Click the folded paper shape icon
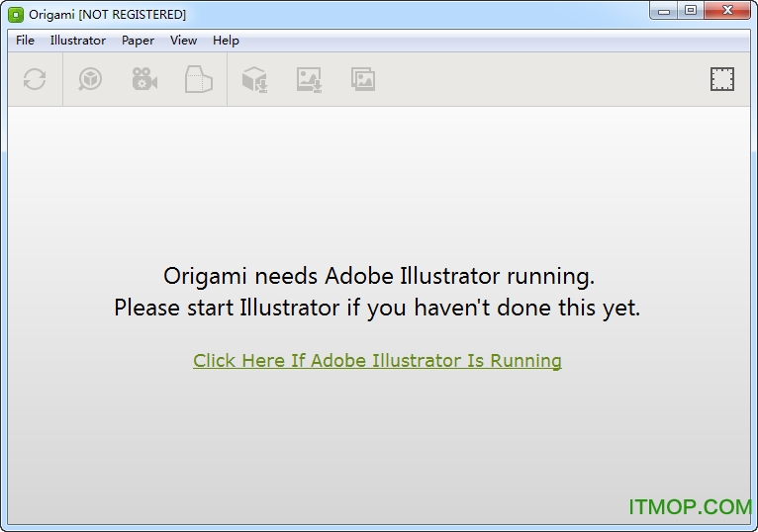758x532 pixels. pyautogui.click(x=198, y=79)
